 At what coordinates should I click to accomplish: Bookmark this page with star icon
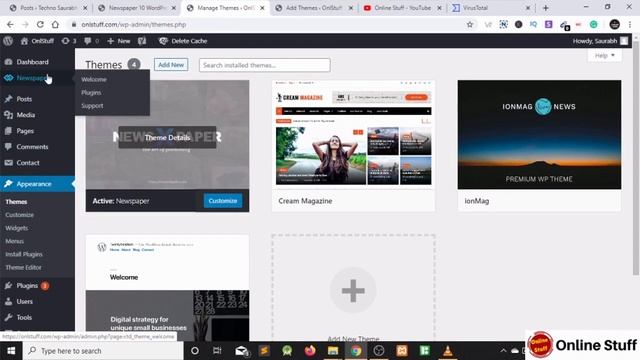[470, 24]
